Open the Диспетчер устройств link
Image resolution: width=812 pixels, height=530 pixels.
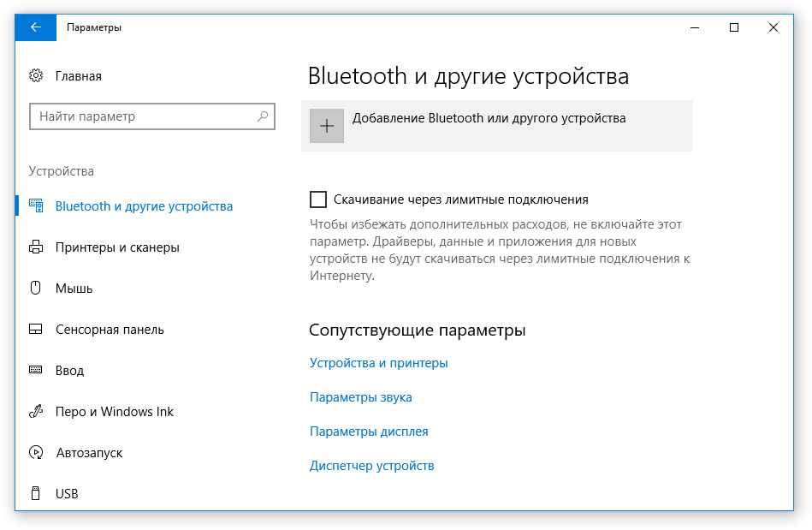pos(372,465)
